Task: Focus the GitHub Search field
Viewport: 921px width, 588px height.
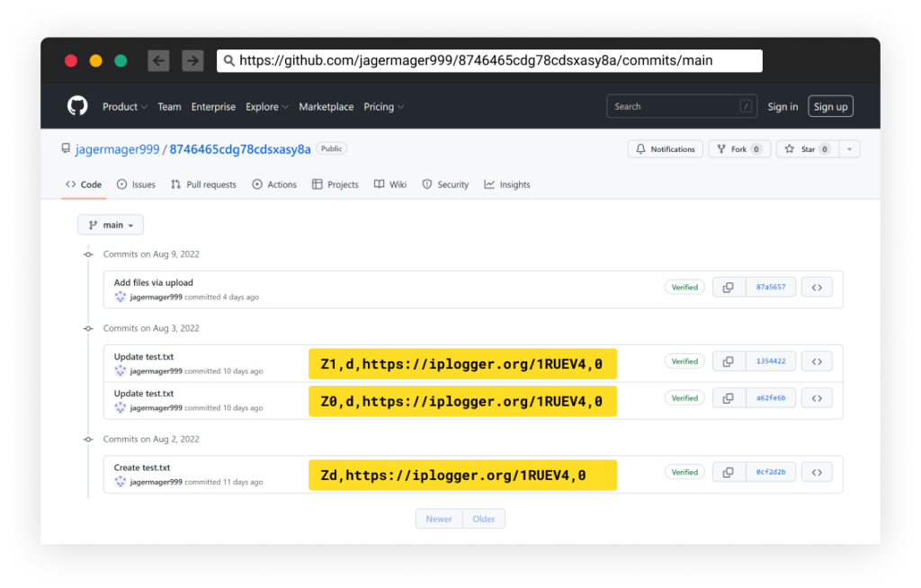Action: 682,106
